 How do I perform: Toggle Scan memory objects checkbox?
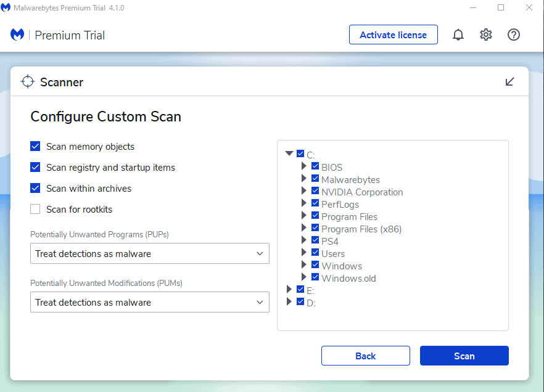tap(35, 146)
